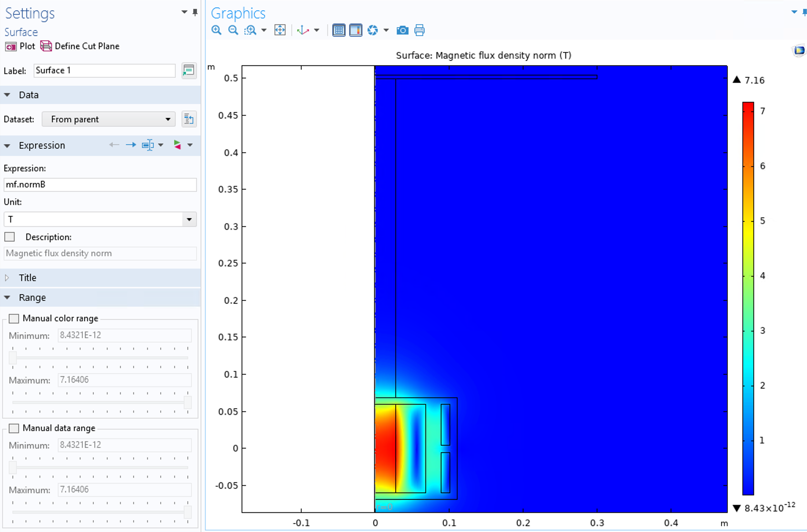The image size is (807, 532).
Task: Click the Zoom Extents icon
Action: (x=280, y=30)
